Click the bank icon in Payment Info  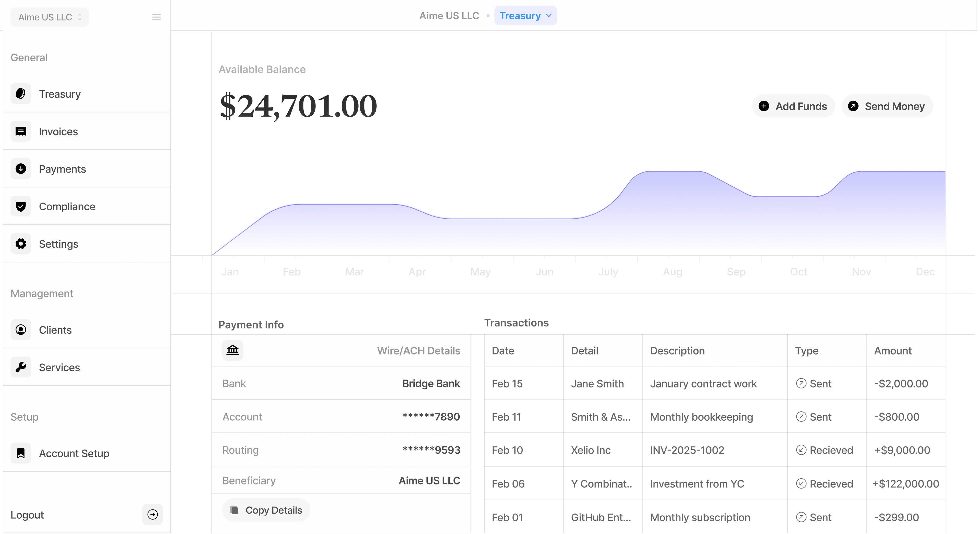[232, 350]
